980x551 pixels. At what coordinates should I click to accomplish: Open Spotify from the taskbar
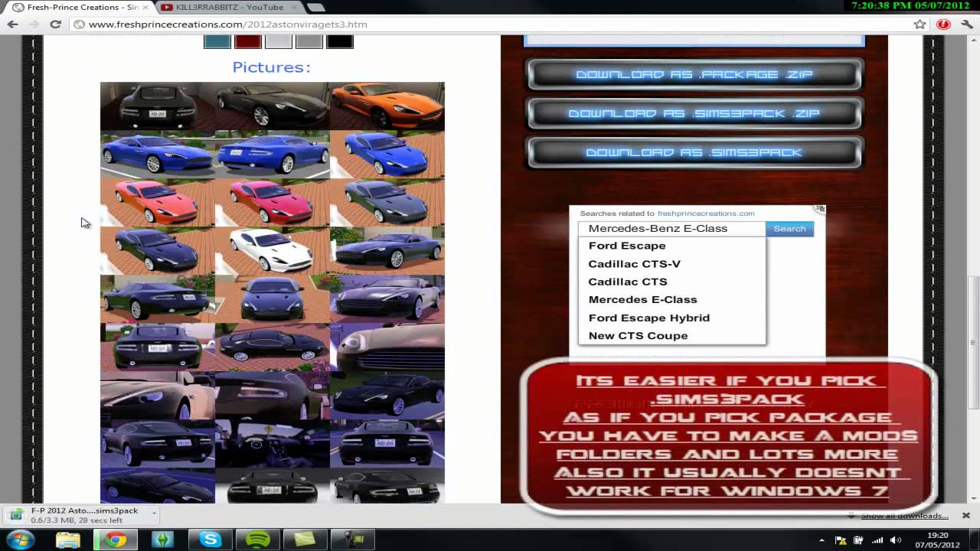click(x=258, y=540)
